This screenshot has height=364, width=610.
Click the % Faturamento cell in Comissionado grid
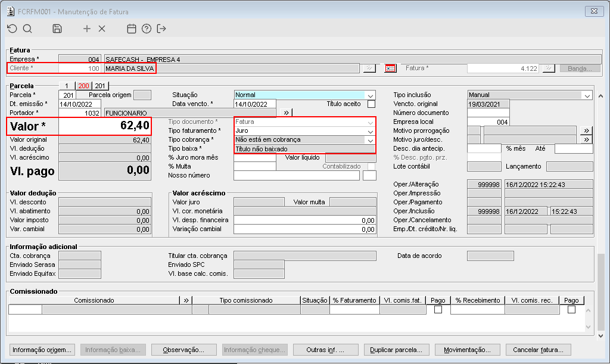(354, 310)
